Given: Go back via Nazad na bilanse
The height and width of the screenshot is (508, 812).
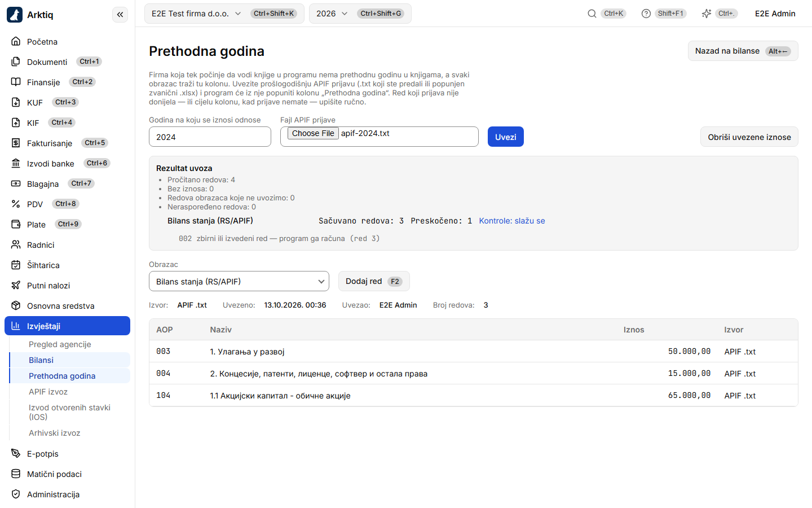Looking at the screenshot, I should pyautogui.click(x=743, y=51).
